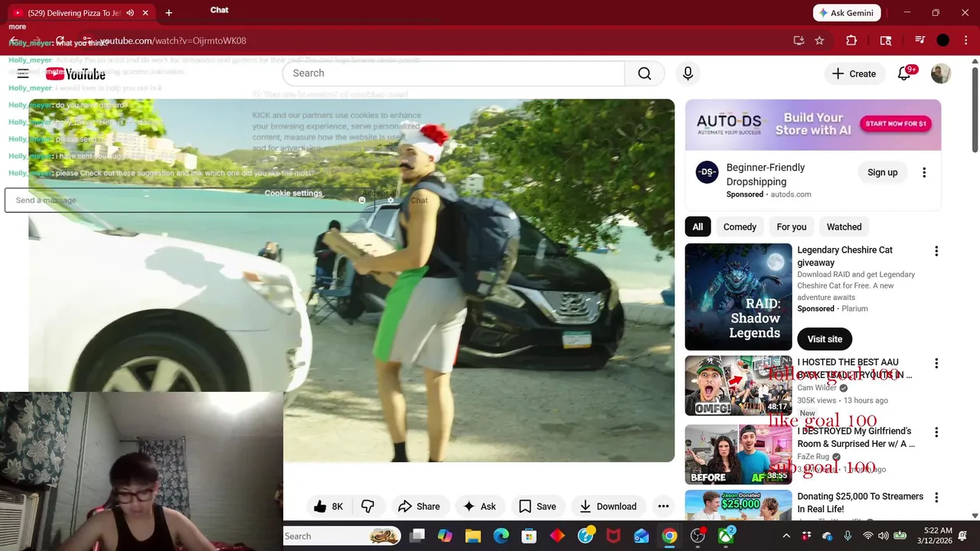Open Microsoft Edge from the taskbar
The width and height of the screenshot is (980, 551).
(501, 536)
